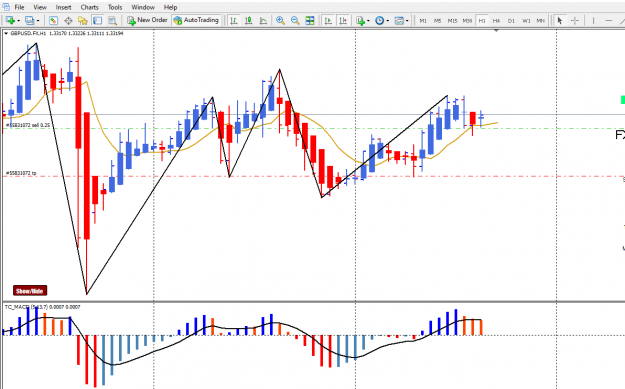625x389 pixels.
Task: Expand the New Chart dropdown arrow
Action: tap(18, 21)
